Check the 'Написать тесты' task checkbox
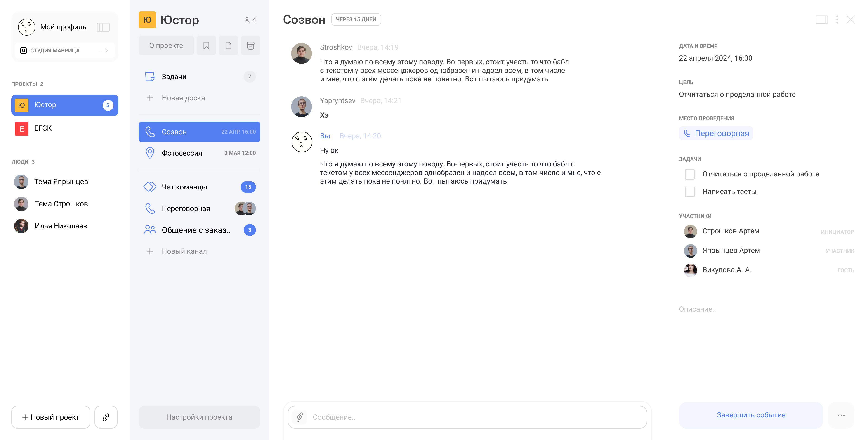The height and width of the screenshot is (440, 868). (x=690, y=192)
